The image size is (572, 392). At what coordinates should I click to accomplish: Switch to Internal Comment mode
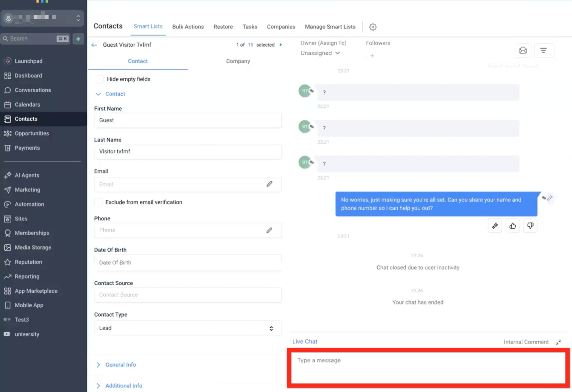click(x=526, y=342)
